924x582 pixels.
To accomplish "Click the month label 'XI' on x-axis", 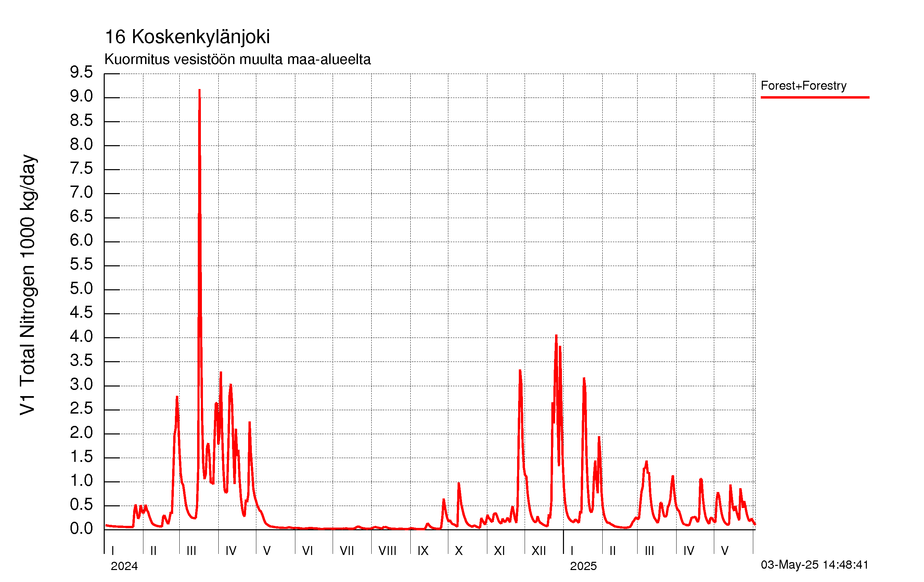I will [x=499, y=551].
